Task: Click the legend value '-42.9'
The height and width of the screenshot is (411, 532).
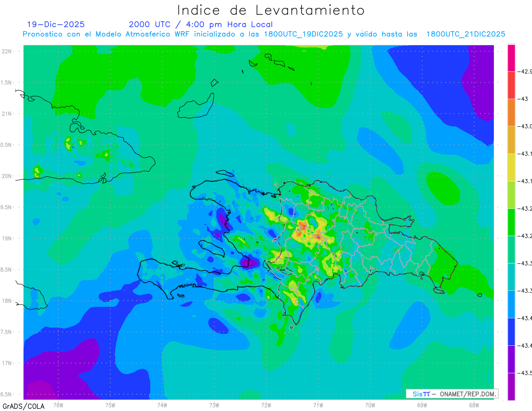Action: (x=526, y=71)
